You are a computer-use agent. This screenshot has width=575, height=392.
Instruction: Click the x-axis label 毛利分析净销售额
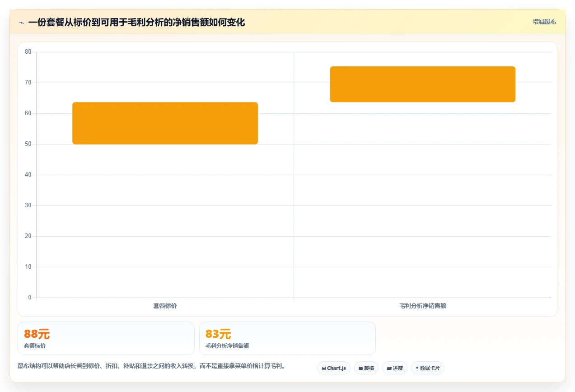coord(422,306)
